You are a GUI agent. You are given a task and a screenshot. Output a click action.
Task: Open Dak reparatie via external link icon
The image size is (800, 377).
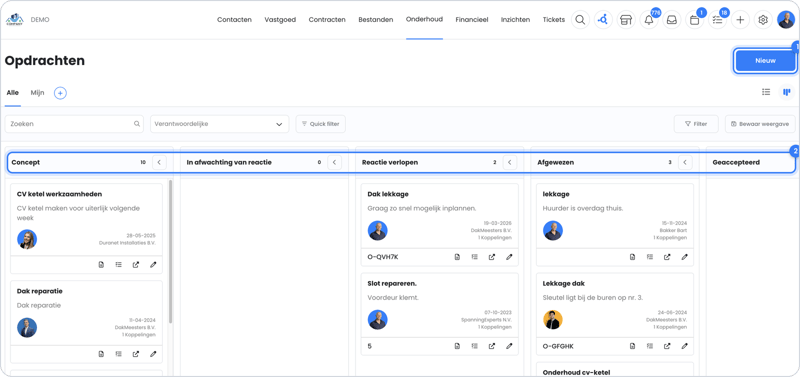[x=136, y=354]
